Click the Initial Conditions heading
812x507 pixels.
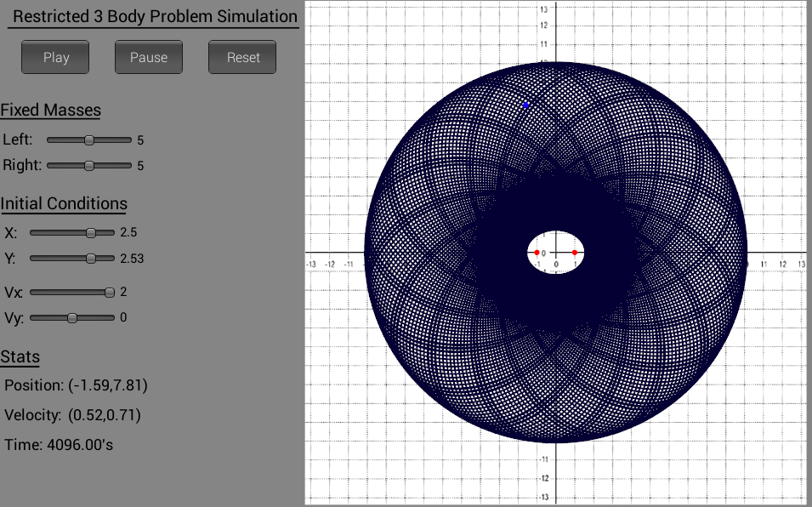pyautogui.click(x=64, y=203)
